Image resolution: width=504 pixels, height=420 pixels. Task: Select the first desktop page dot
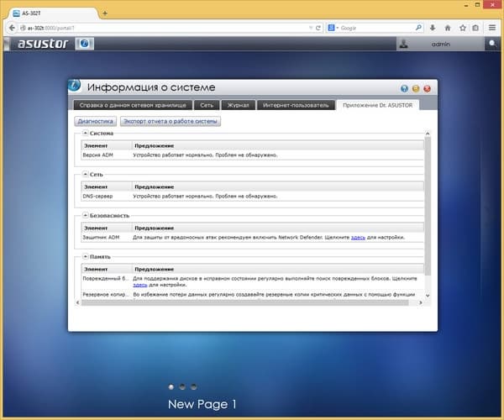[x=171, y=387]
